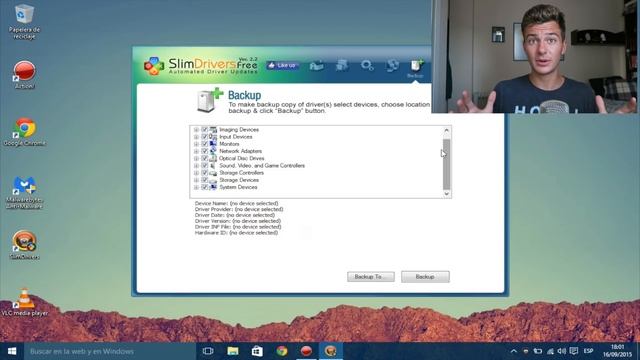640x360 pixels.
Task: Show hidden tray icons chevron
Action: click(513, 351)
